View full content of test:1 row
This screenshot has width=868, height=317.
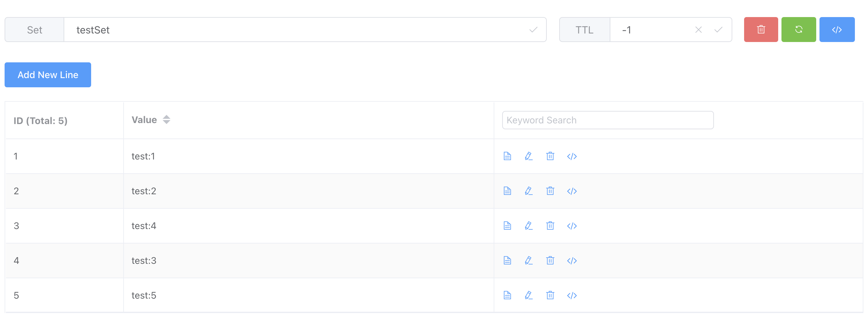click(507, 156)
